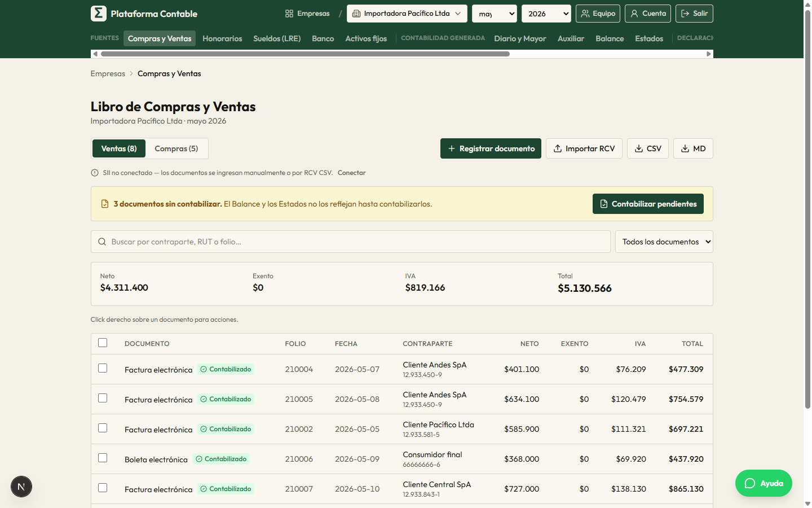Check the box for folio 210002
Screen dimensions: 812x508
point(103,428)
